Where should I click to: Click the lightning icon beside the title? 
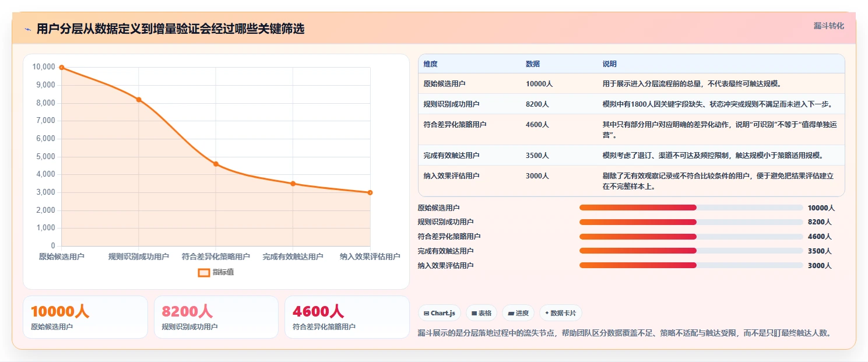(27, 29)
